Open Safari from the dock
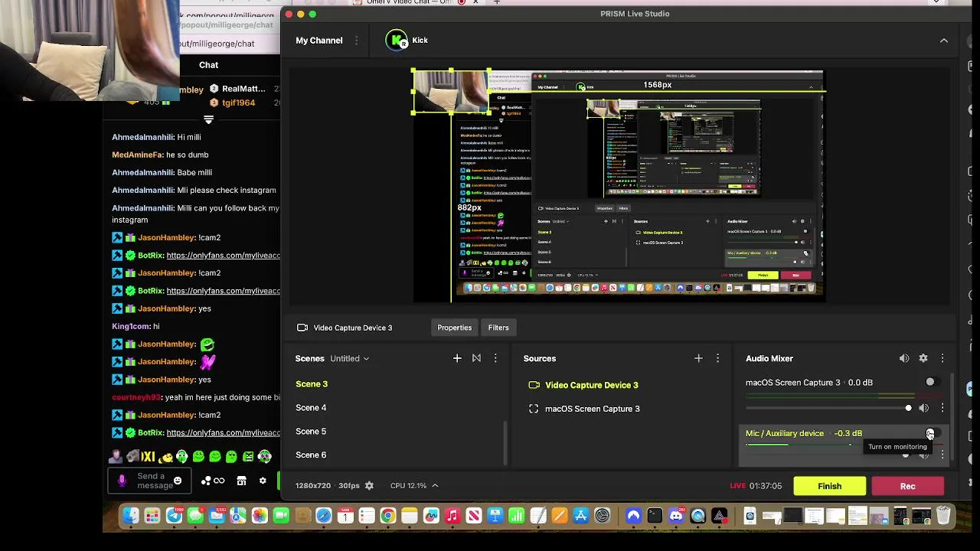This screenshot has height=551, width=980. 323,517
